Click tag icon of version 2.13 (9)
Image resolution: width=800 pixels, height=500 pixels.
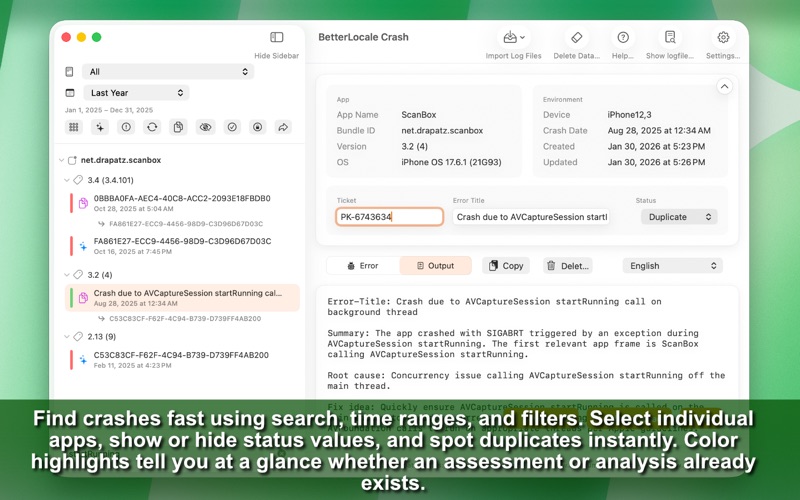(x=78, y=337)
